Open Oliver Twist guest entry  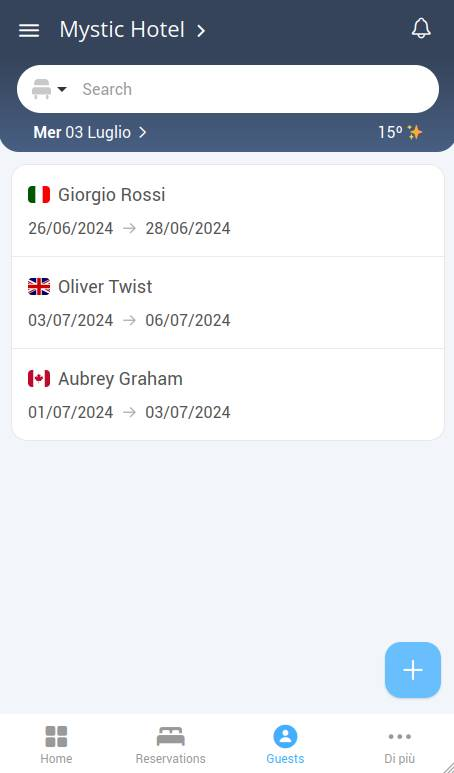(x=228, y=303)
